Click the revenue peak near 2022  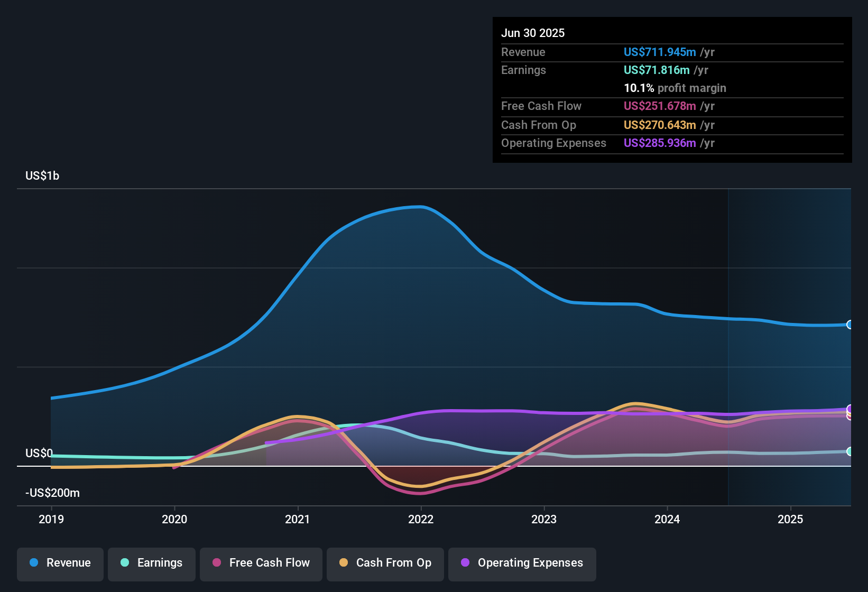[421, 207]
